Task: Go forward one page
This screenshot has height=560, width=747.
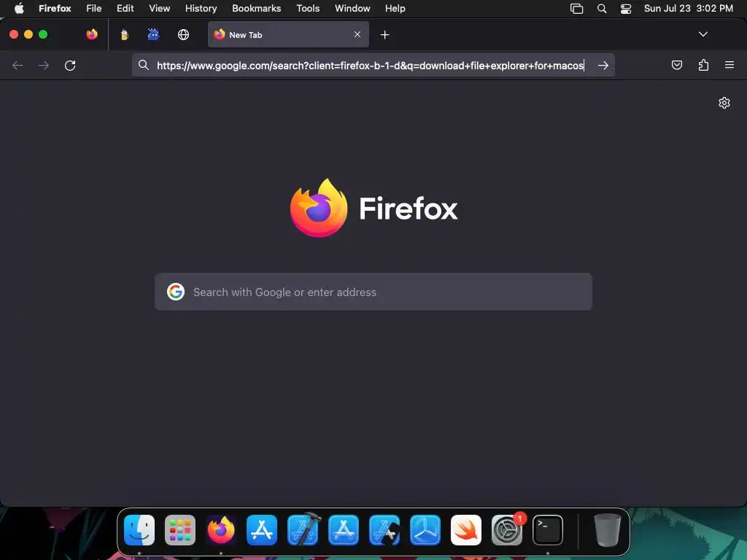Action: coord(44,65)
